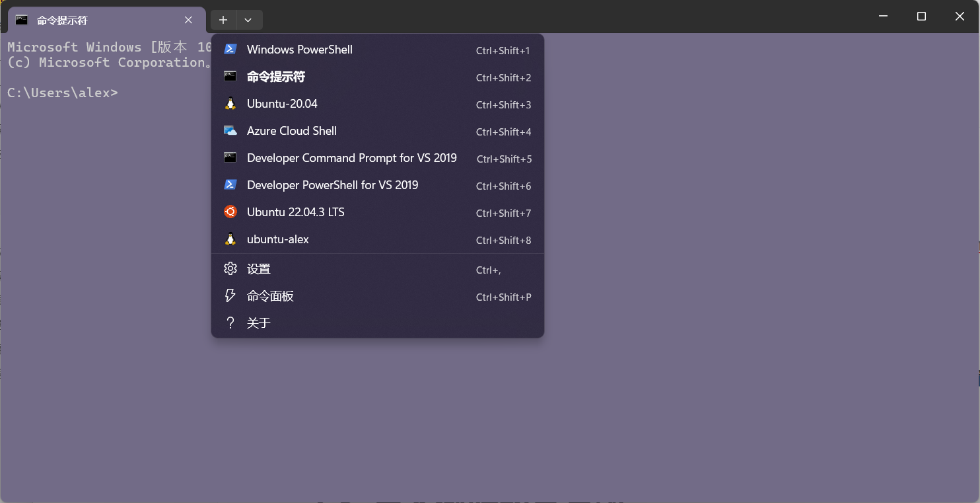Click the Developer Command Prompt for VS 2019 icon
The height and width of the screenshot is (503, 980).
tap(230, 158)
